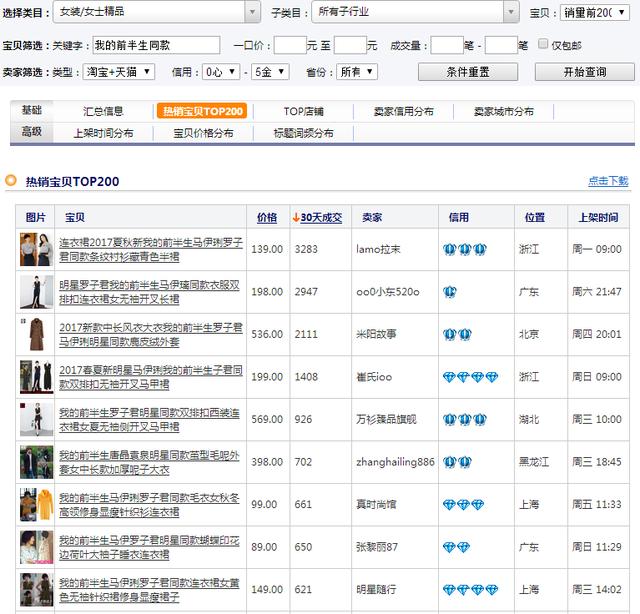Viewport: 640px width, 614px height.
Task: Click the 条件重置 button
Action: tap(468, 72)
